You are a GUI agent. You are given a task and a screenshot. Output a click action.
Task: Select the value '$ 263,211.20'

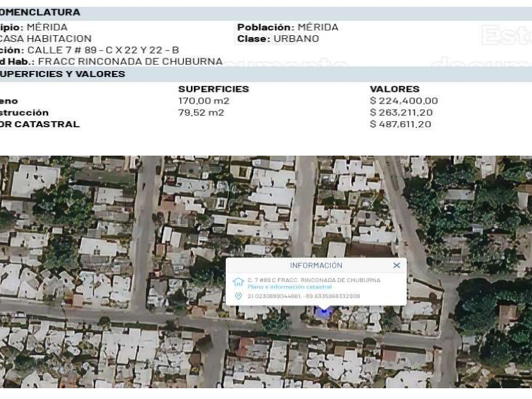click(x=402, y=112)
